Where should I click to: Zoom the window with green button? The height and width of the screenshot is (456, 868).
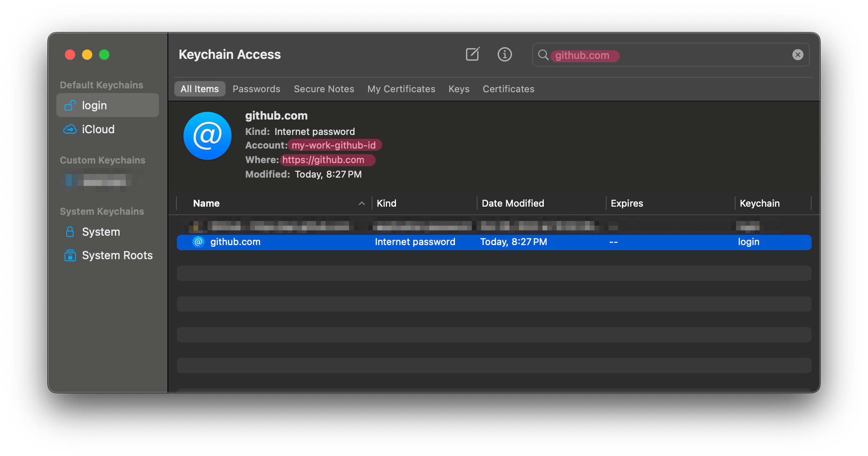tap(104, 55)
